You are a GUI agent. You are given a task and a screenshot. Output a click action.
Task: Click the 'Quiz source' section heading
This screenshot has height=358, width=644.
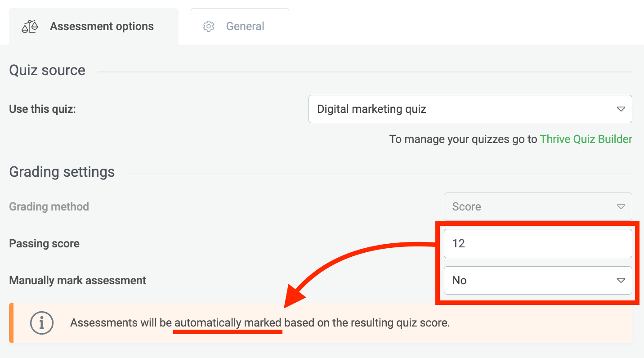47,70
